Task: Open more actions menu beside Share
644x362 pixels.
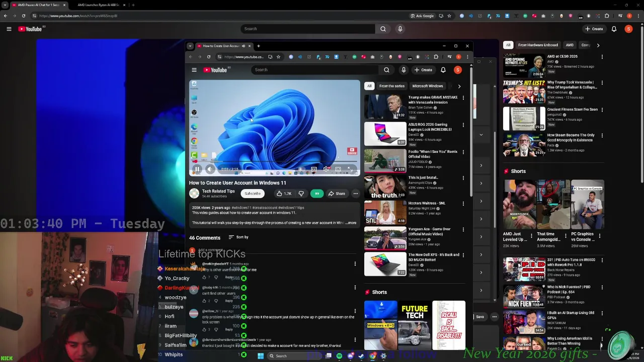Action: [355, 194]
